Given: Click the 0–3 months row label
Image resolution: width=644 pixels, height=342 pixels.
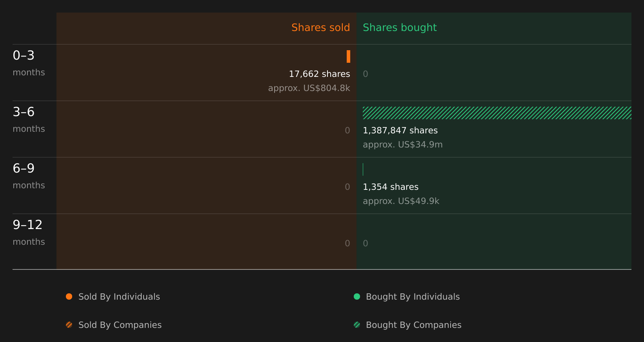Looking at the screenshot, I should (29, 64).
